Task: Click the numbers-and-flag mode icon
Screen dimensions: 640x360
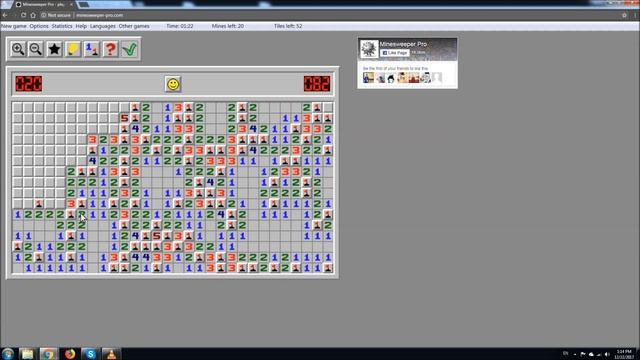Action: 92,49
